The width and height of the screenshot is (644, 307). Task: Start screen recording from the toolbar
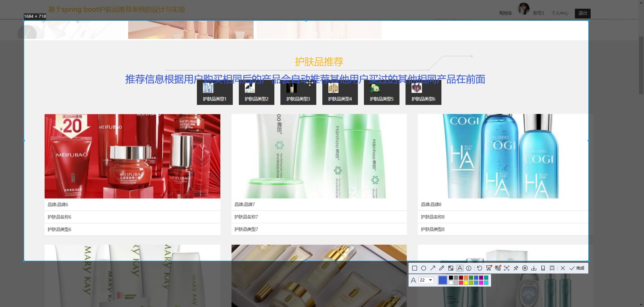(x=525, y=268)
